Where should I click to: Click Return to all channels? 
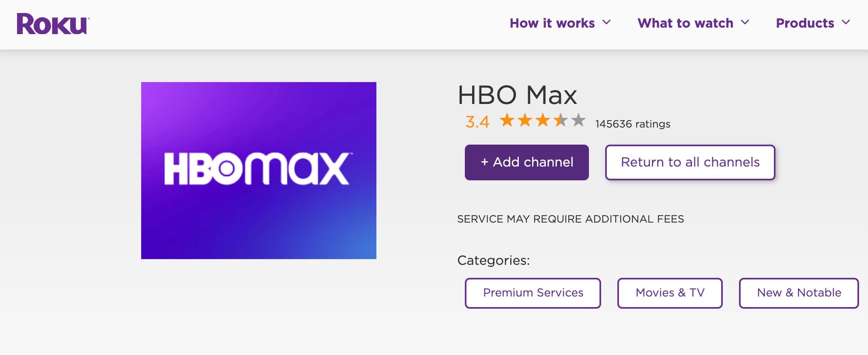pos(690,162)
